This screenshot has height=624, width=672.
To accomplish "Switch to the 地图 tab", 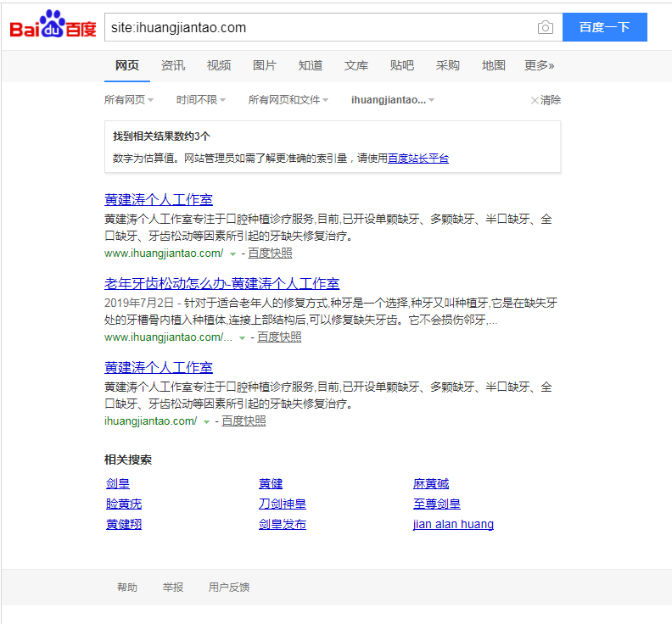I will (x=494, y=65).
